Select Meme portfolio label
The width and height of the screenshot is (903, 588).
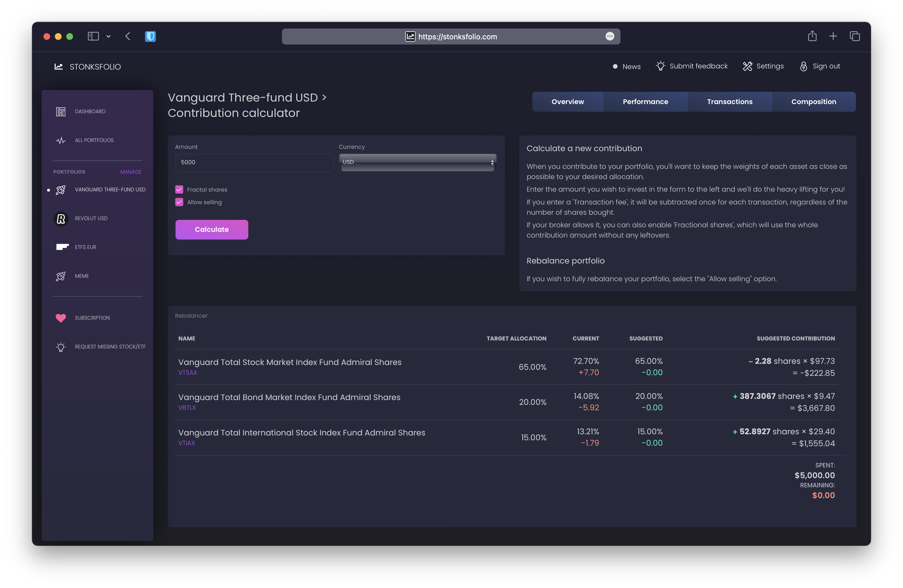82,276
